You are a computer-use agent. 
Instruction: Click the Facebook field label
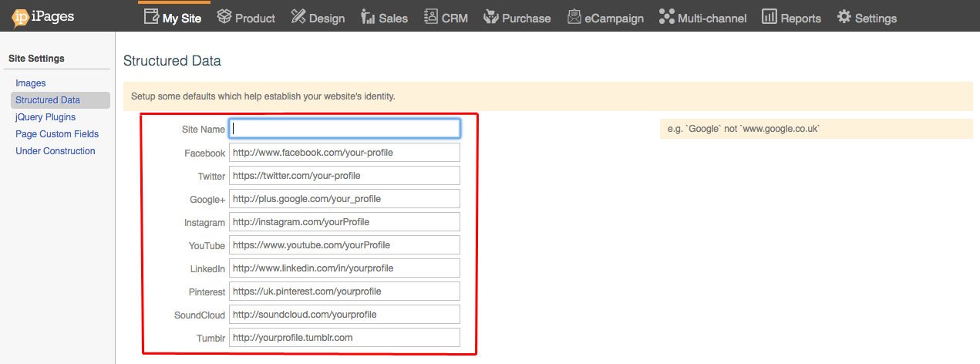point(205,153)
